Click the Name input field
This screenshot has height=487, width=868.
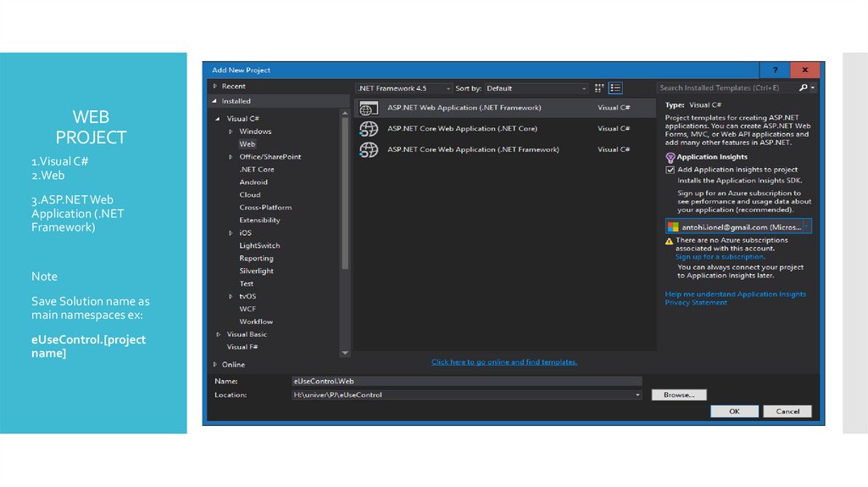coord(467,381)
